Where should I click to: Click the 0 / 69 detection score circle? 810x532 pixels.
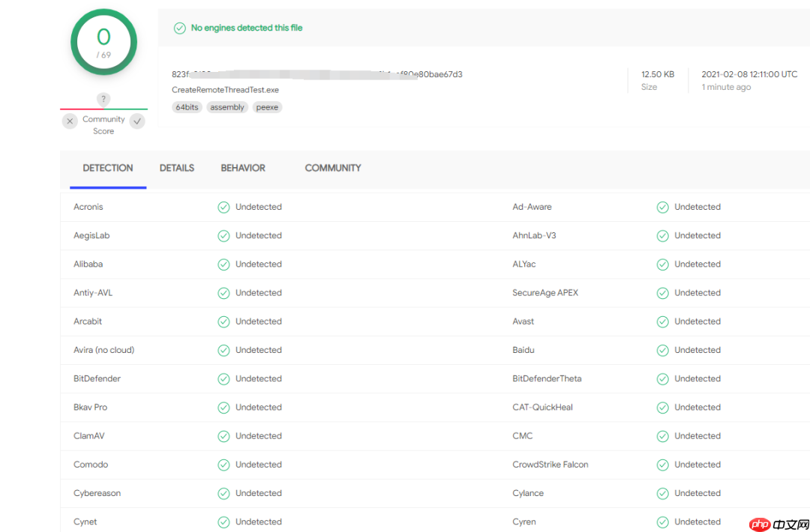coord(103,42)
